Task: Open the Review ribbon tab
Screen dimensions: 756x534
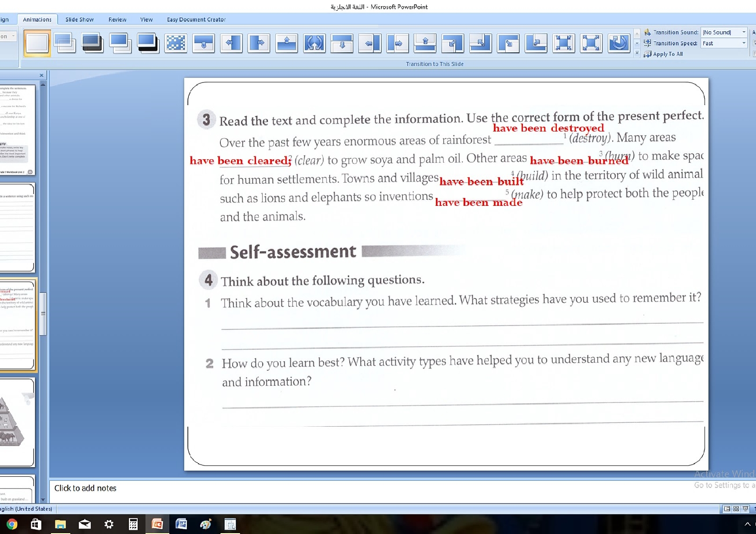Action: click(117, 19)
